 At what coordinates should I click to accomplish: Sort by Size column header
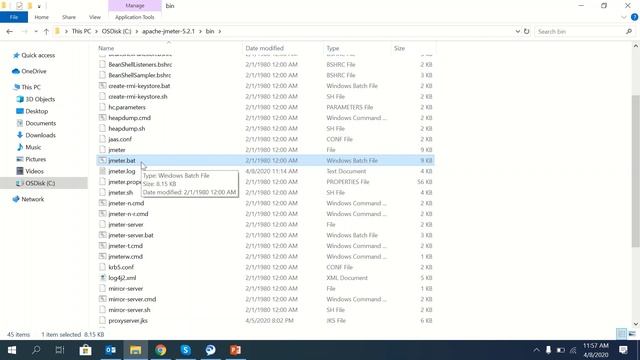tap(399, 48)
